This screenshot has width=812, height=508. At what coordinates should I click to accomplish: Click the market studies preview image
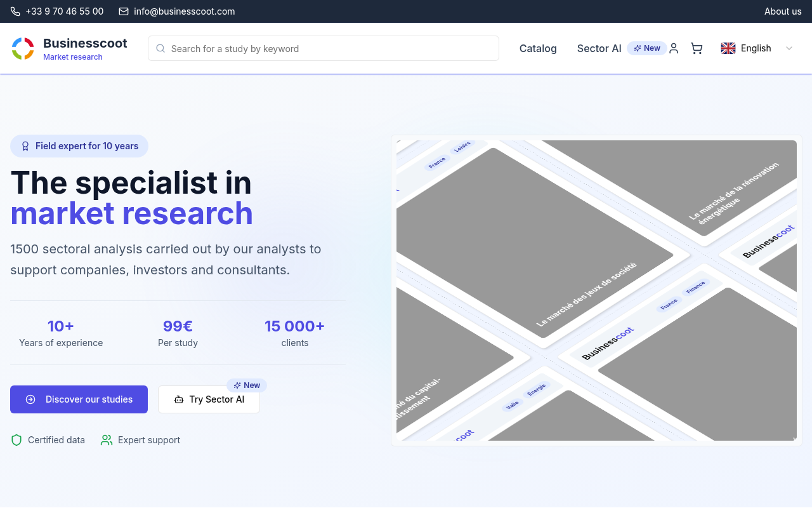click(x=596, y=290)
